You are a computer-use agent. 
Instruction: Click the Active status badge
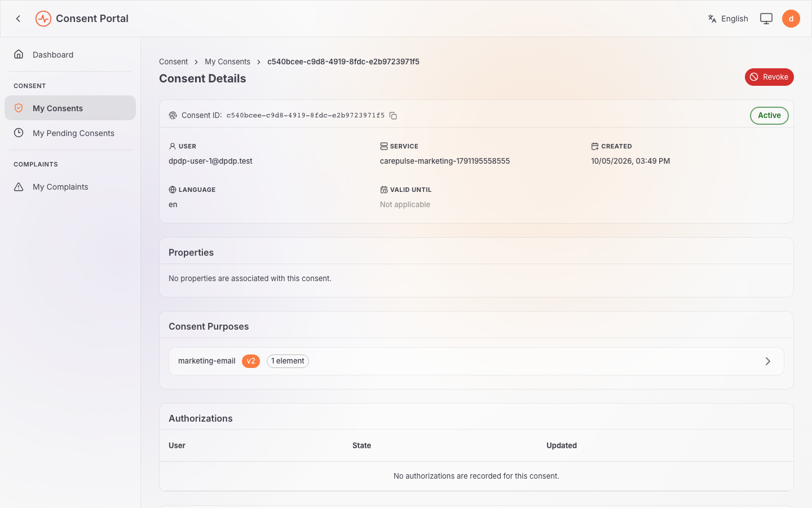click(769, 116)
